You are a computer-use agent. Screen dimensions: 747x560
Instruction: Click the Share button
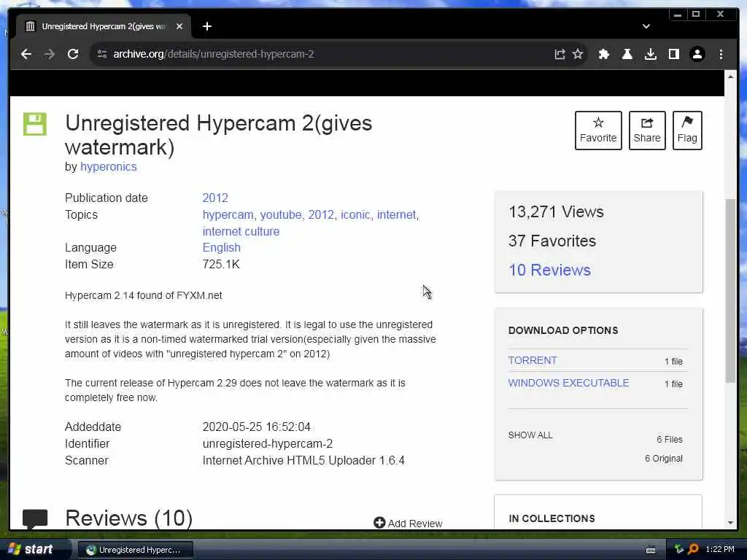coord(647,131)
